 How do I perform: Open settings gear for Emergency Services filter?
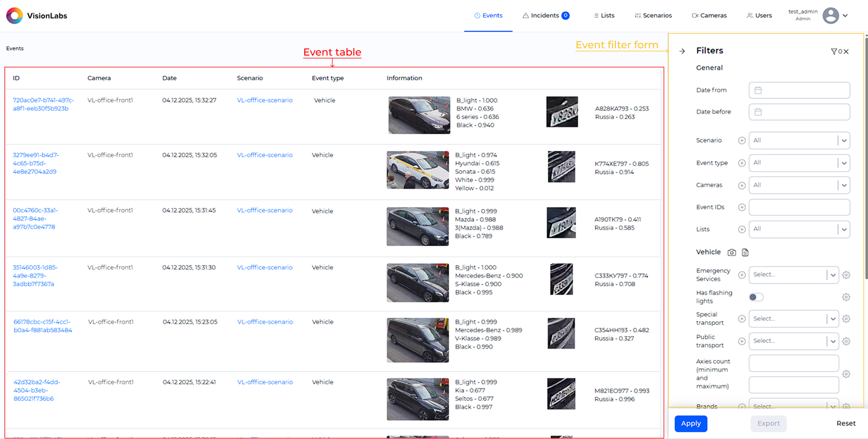coord(847,275)
